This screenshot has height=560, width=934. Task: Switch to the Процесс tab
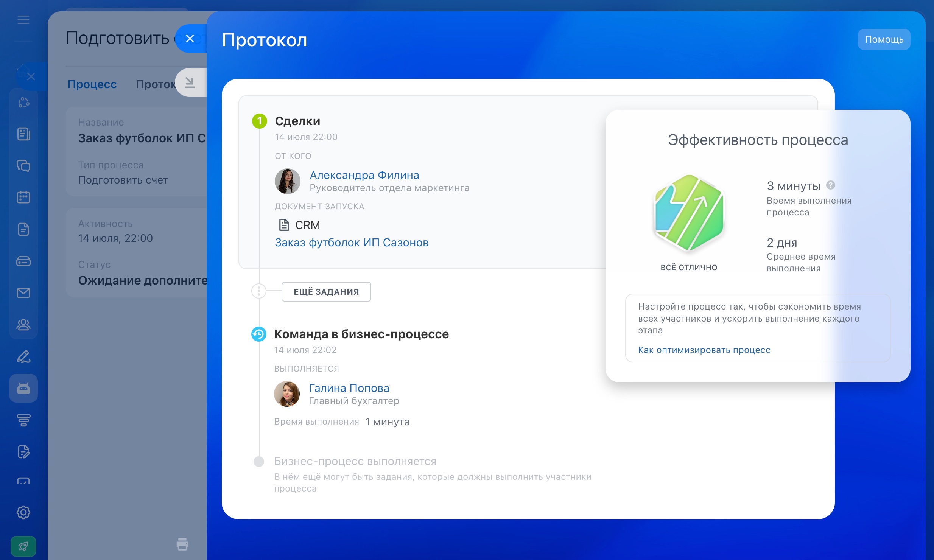point(92,84)
